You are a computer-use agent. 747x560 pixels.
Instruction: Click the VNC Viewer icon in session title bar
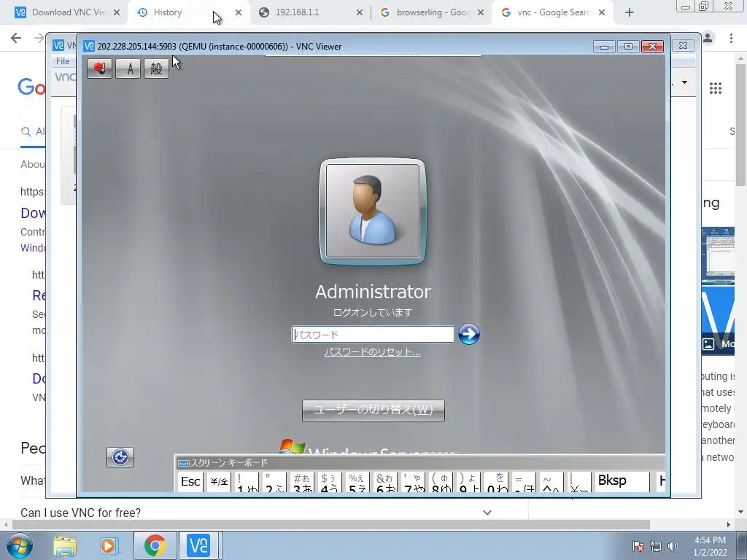(88, 46)
